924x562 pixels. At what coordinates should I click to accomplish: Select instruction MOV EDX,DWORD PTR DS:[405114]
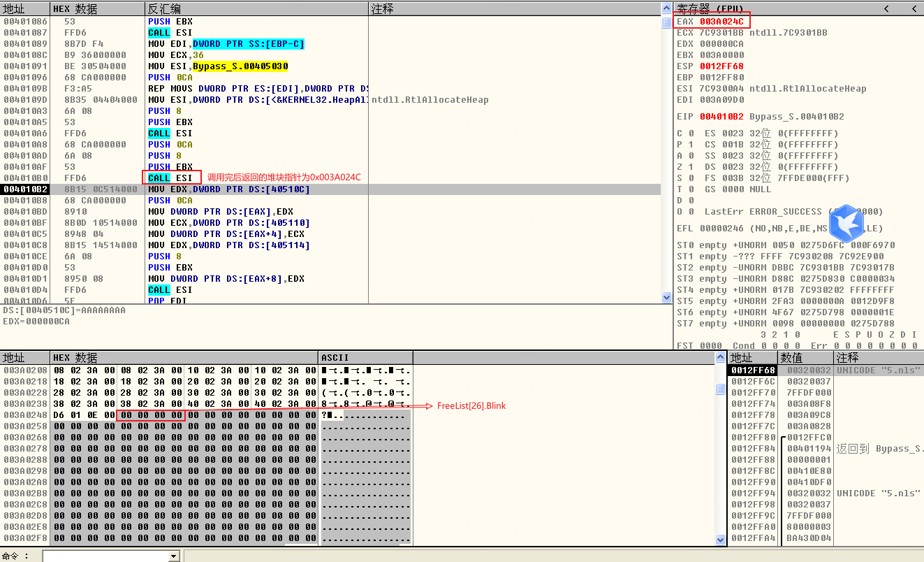(x=229, y=245)
